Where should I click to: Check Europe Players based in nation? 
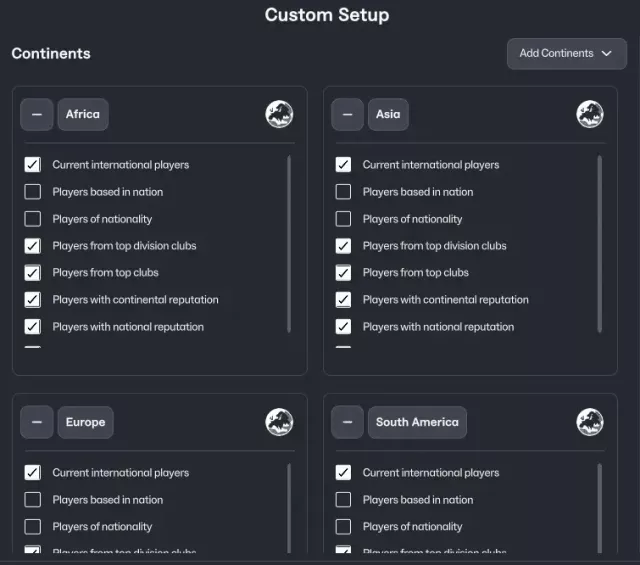[33, 500]
